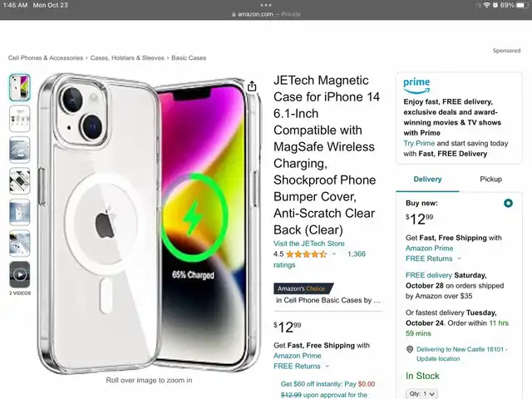Open the three-dot multitasking menu

click(x=266, y=5)
